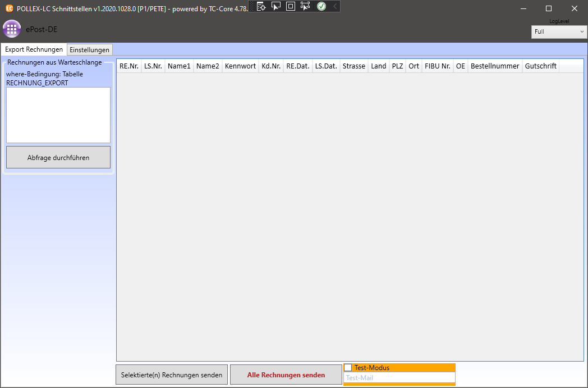This screenshot has width=588, height=388.
Task: Click the purple ePost-DE grid app icon
Action: tap(12, 29)
